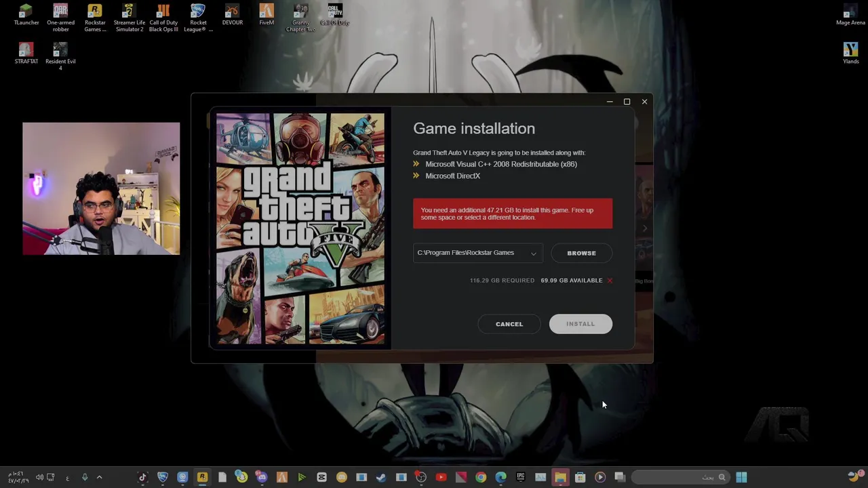Open YouTube from the taskbar
The width and height of the screenshot is (868, 488).
[441, 477]
